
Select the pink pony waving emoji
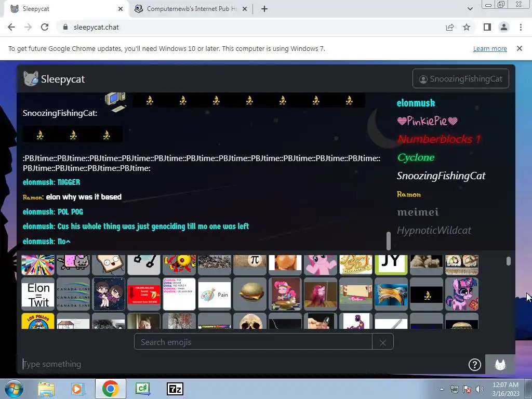coord(320,264)
